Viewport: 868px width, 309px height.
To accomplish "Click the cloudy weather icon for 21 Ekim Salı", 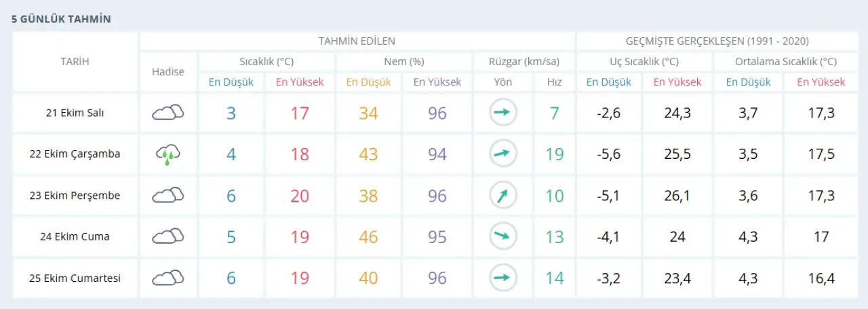I will coord(168,113).
